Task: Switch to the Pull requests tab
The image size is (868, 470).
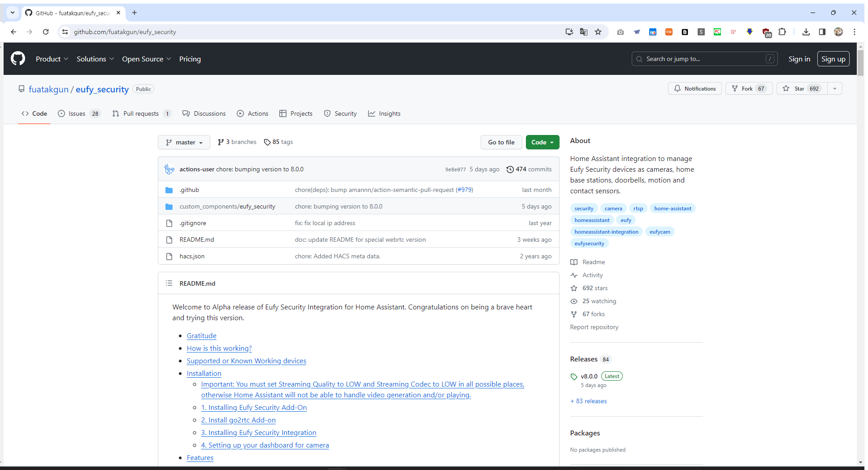Action: (142, 113)
